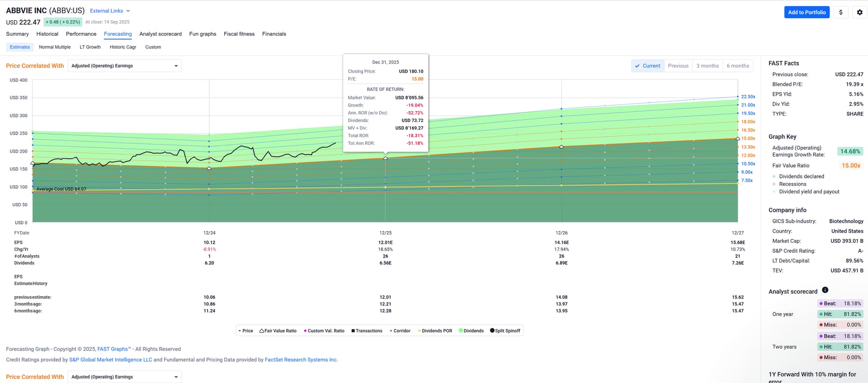This screenshot has height=383, width=868.
Task: Click the pink Custom Val. Ratio dot
Action: pyautogui.click(x=305, y=331)
